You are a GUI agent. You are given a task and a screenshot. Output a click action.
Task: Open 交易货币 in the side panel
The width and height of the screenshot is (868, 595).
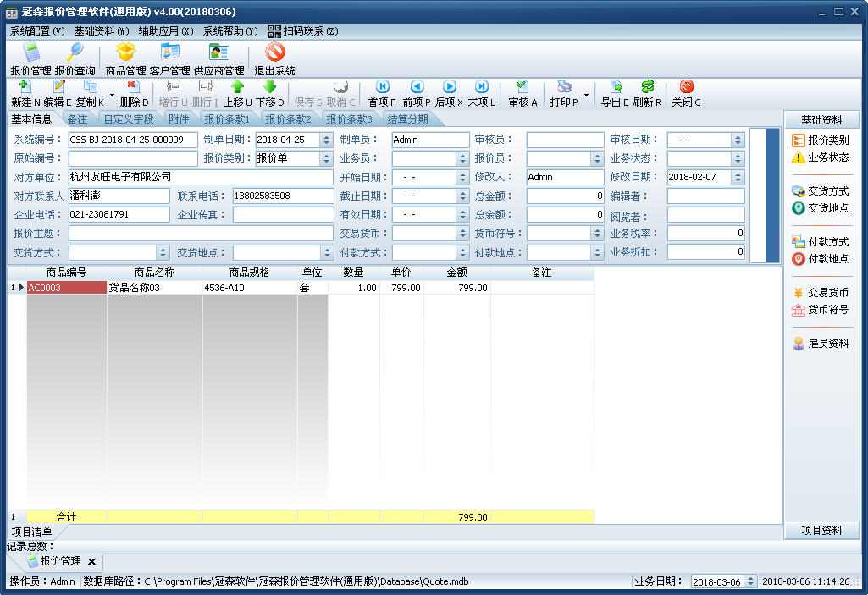[x=821, y=292]
